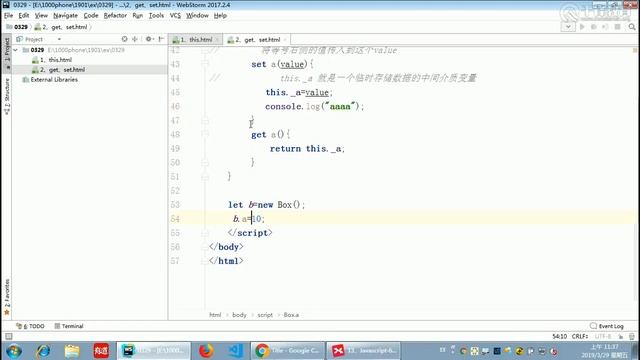This screenshot has width=640, height=360.
Task: Open the View menu
Action: pyautogui.click(x=41, y=16)
